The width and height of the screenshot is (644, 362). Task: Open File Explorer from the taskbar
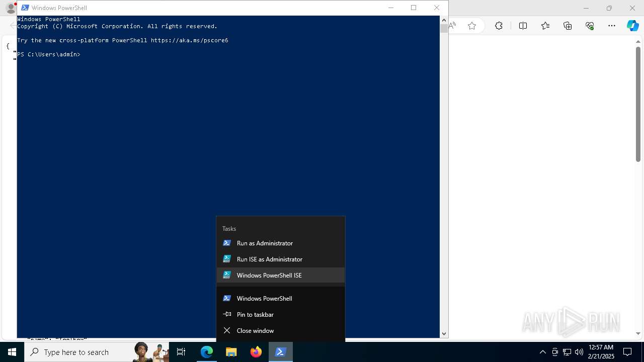pos(231,352)
